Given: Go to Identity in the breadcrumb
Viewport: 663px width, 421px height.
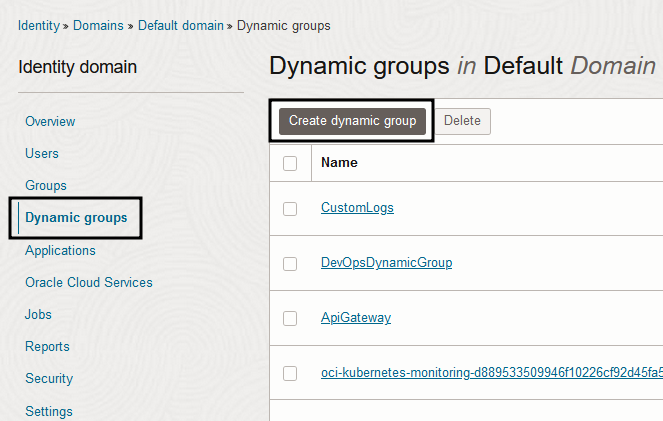Looking at the screenshot, I should pyautogui.click(x=39, y=25).
